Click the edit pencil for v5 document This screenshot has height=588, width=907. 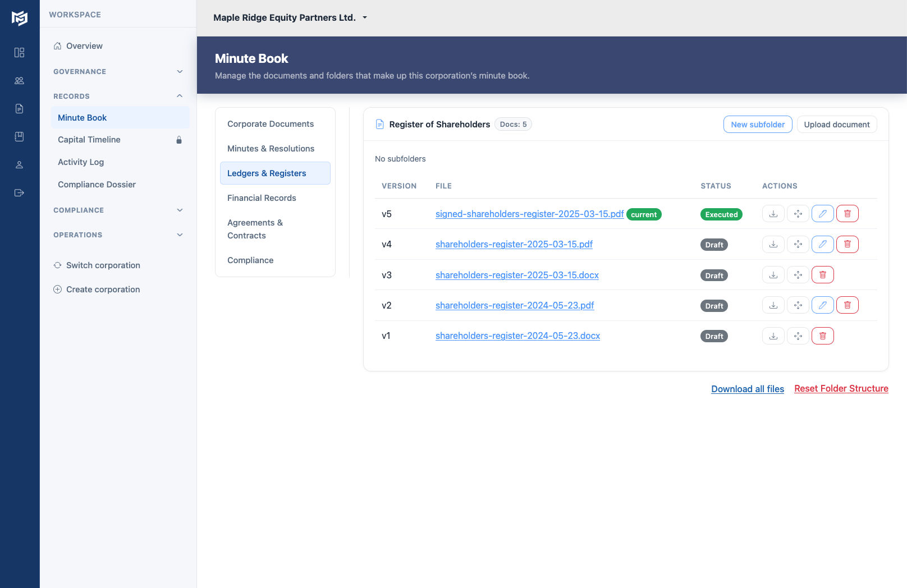tap(822, 214)
